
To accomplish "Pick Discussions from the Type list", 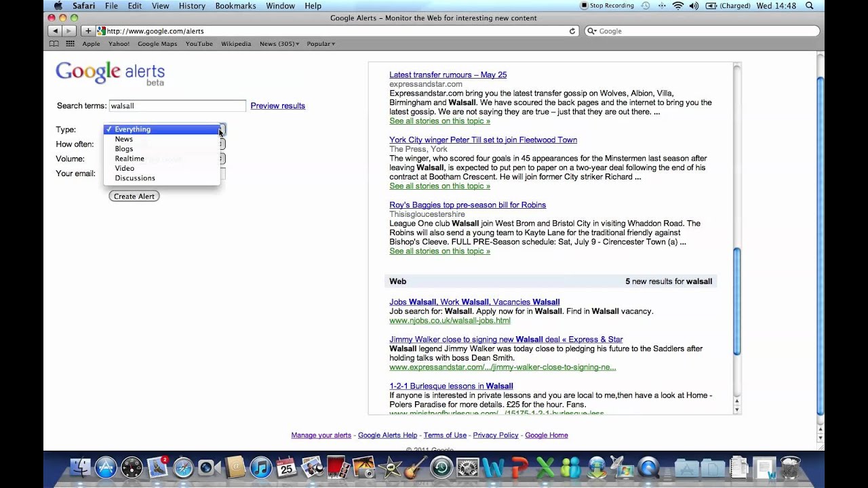I will (161, 178).
